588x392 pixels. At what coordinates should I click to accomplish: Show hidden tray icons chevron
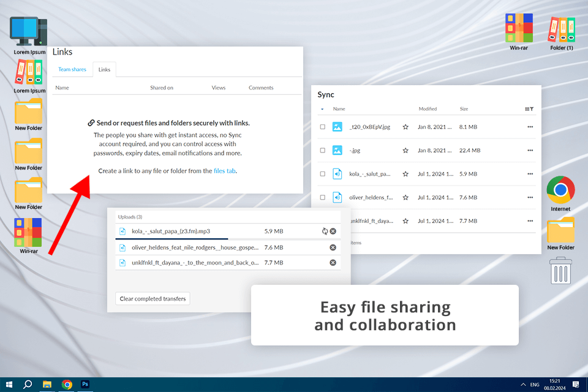[x=523, y=385]
